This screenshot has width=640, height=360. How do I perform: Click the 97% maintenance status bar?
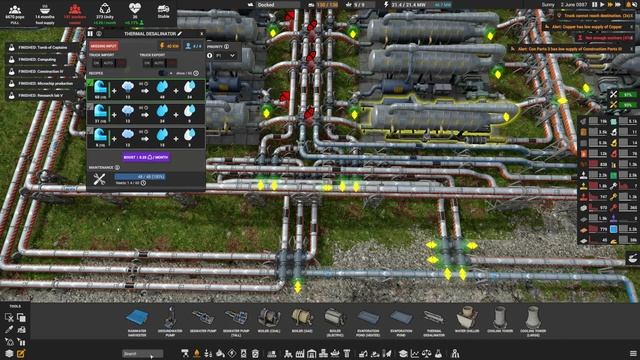628,95
